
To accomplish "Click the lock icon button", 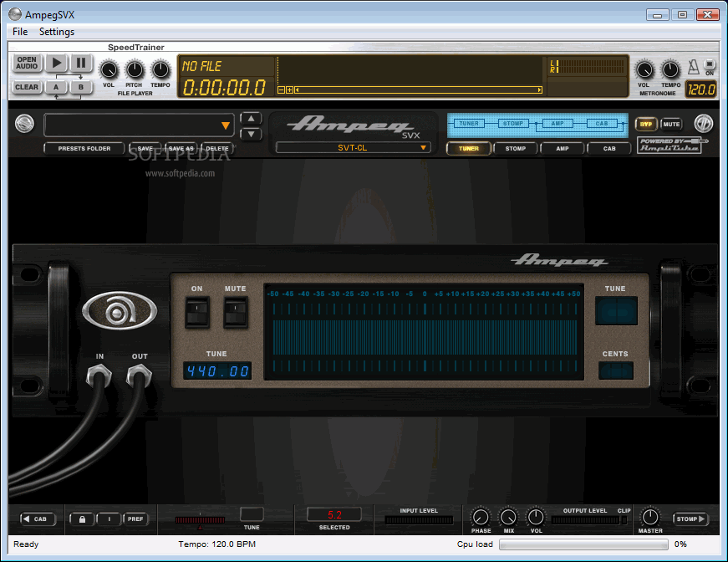I will coord(82,519).
